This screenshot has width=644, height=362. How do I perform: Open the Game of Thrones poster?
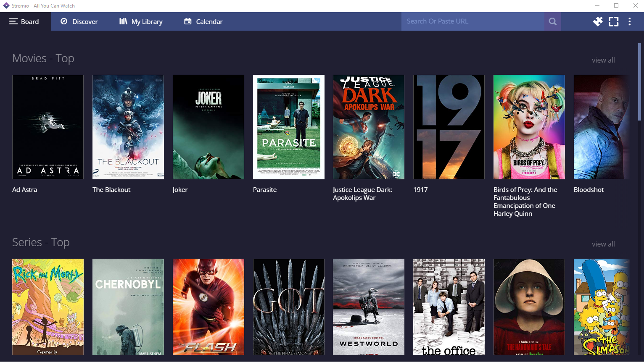pos(289,307)
